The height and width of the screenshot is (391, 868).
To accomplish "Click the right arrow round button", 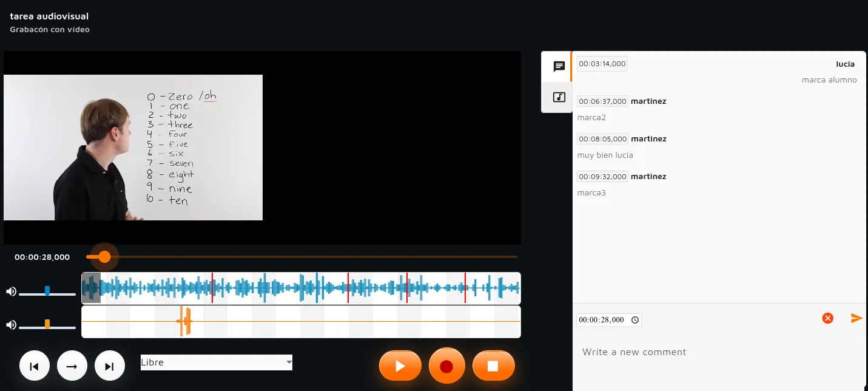I will (x=72, y=366).
